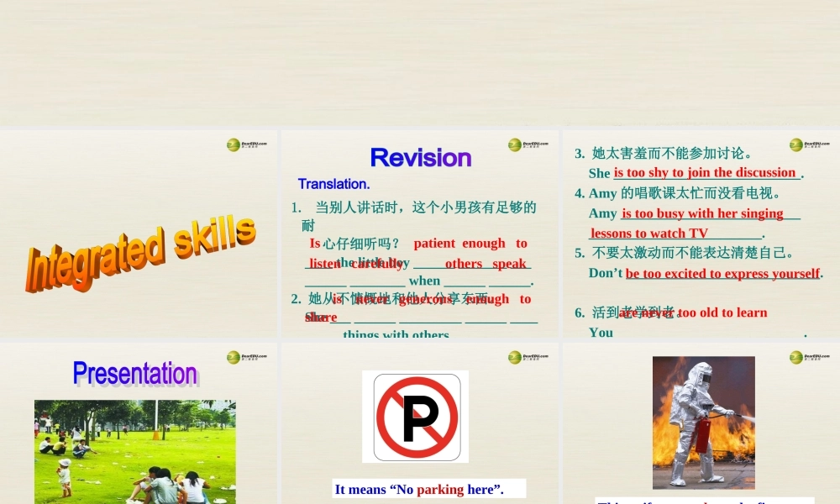Viewport: 840px width, 504px height.
Task: Click the caption 'It means No parking here'
Action: coord(421,489)
